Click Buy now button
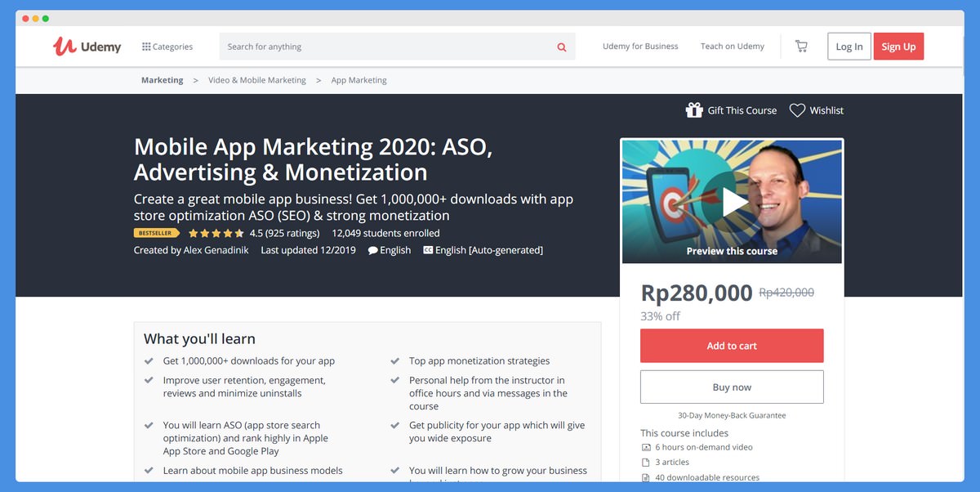The width and height of the screenshot is (980, 492). pos(732,387)
